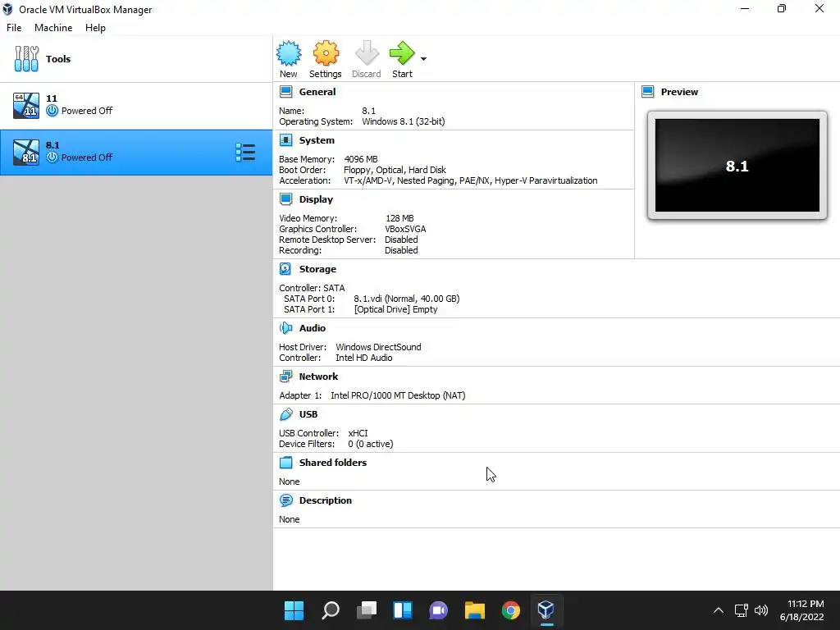This screenshot has height=630, width=840.
Task: Open the Settings gear icon
Action: (x=326, y=53)
